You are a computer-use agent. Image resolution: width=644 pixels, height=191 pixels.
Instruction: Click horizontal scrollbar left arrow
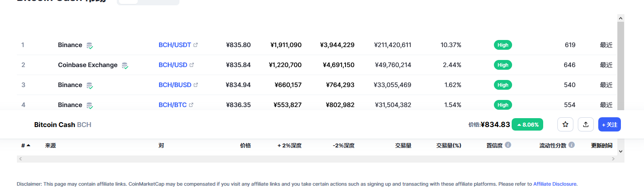pos(20,159)
